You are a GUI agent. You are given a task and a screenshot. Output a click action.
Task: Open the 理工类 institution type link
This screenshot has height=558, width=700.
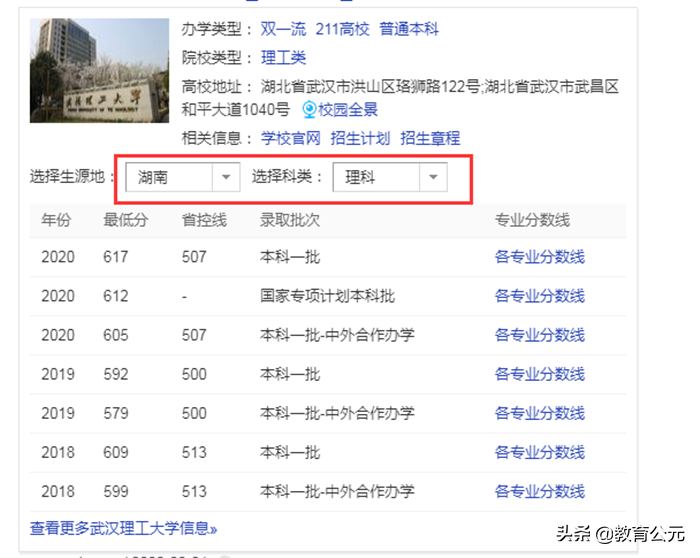point(283,58)
